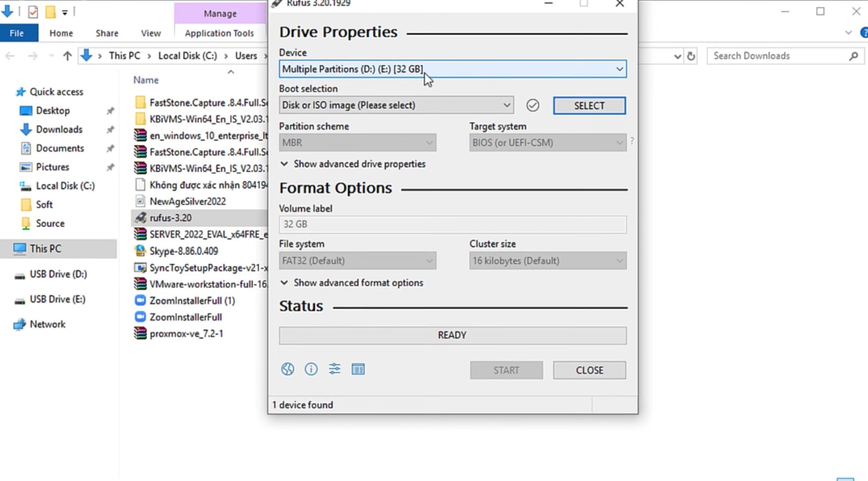Image resolution: width=868 pixels, height=481 pixels.
Task: Click the rufus-3.20 file icon
Action: point(141,218)
